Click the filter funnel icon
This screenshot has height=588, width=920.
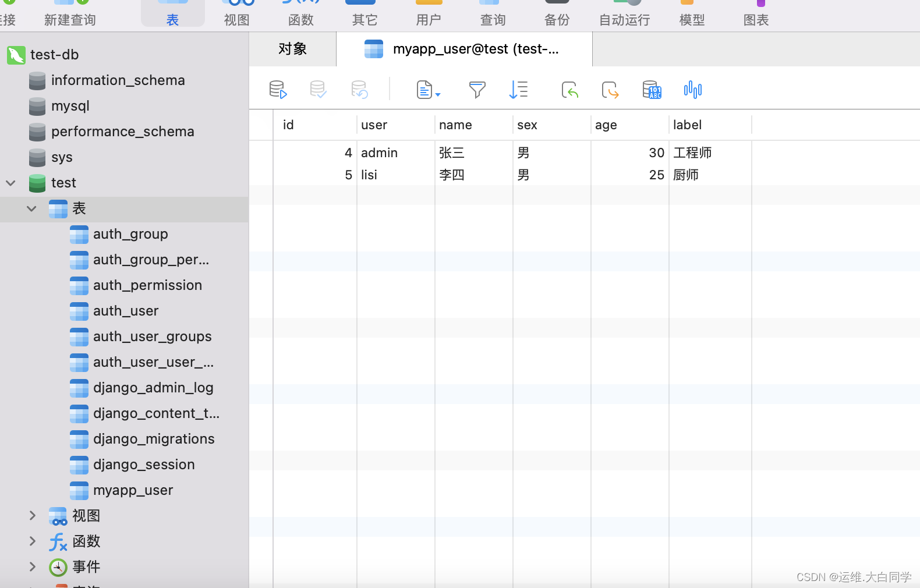pyautogui.click(x=477, y=90)
